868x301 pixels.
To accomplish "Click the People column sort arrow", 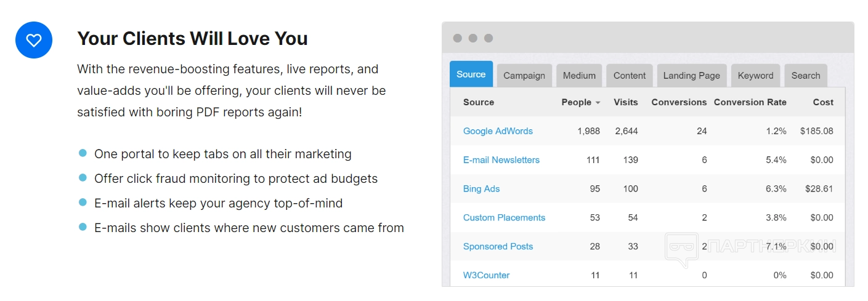I will [x=598, y=103].
